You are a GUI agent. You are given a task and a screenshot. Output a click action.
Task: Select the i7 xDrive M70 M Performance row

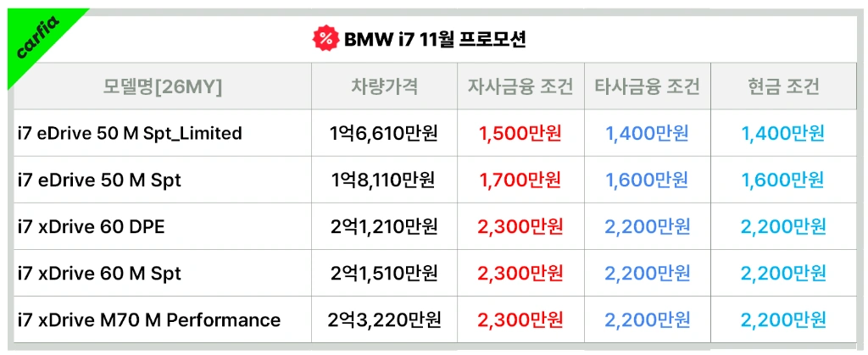coord(435,319)
